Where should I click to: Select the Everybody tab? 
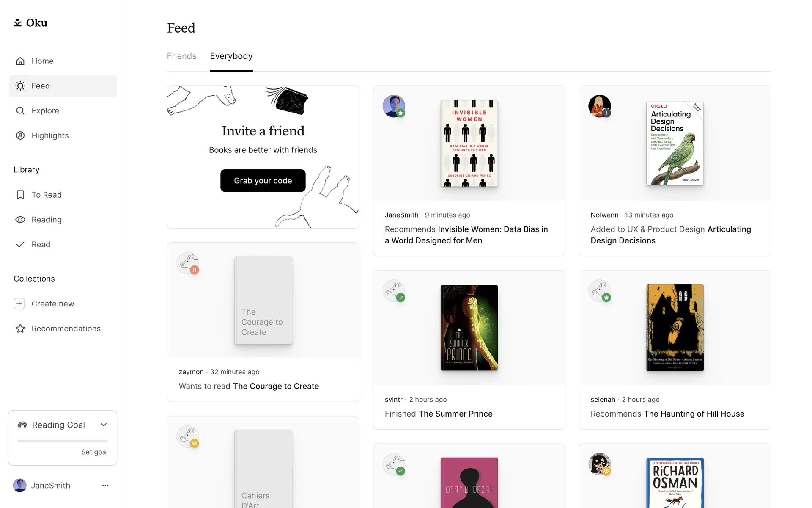(231, 56)
